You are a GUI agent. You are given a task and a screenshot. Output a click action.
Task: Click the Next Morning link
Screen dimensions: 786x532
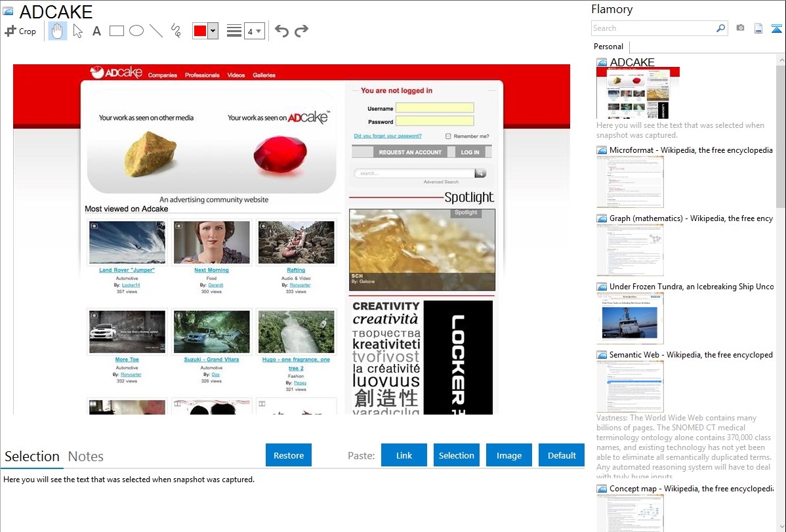[211, 270]
